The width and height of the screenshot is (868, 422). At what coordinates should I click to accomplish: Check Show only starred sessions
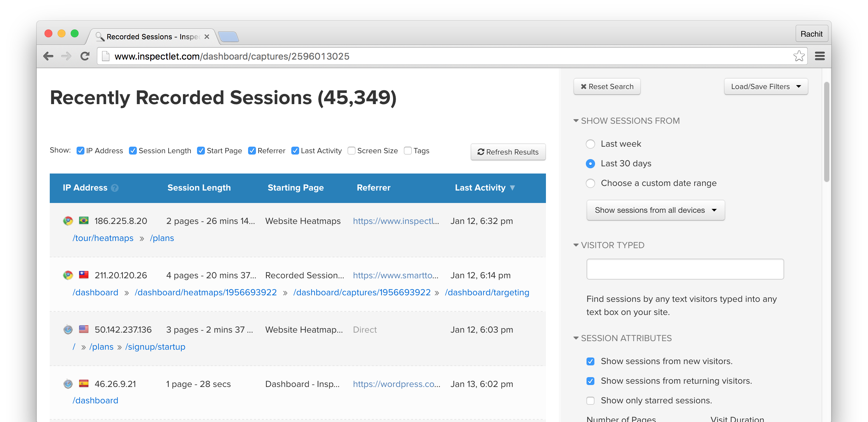[590, 400]
